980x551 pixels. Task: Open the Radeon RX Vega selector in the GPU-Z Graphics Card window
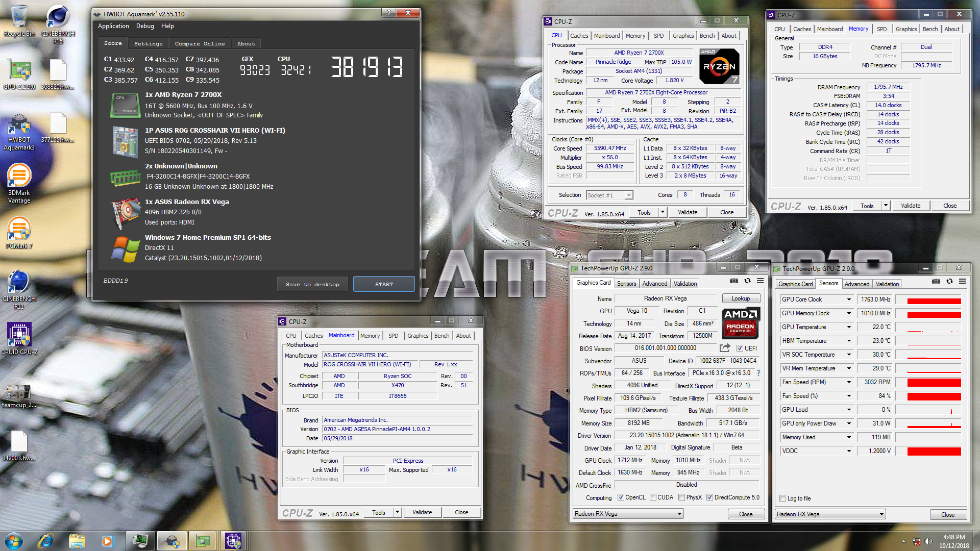(628, 514)
